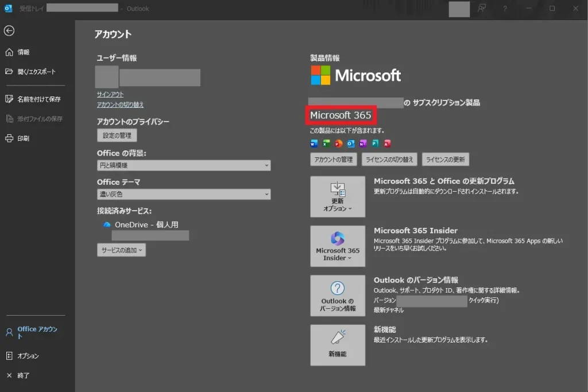Click the Outlook のバージョン情報 button
Viewport: 588px width, 392px height.
(338, 296)
